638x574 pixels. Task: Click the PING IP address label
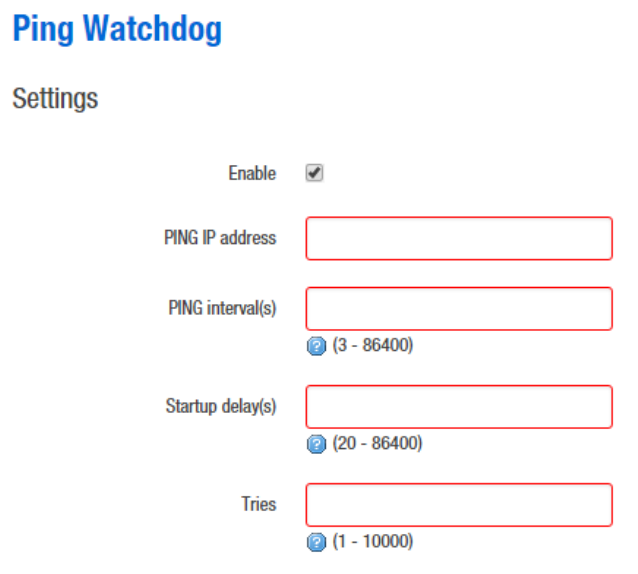[x=220, y=238]
